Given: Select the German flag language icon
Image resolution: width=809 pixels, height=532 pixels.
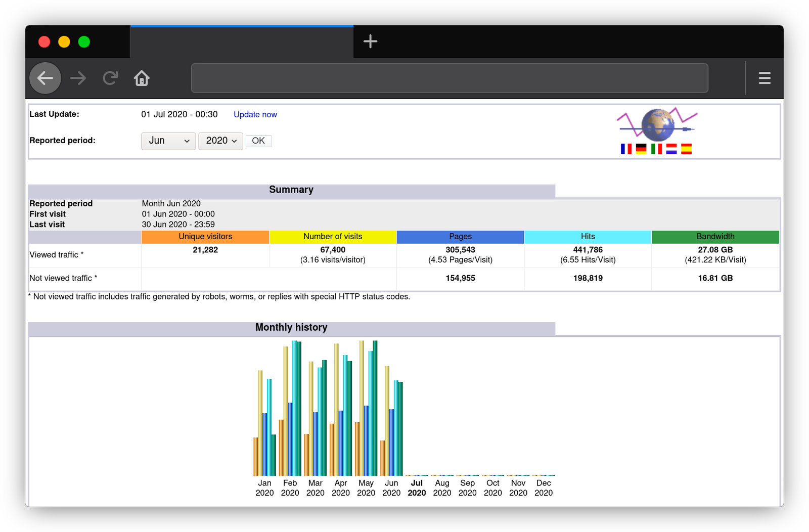Looking at the screenshot, I should tap(641, 149).
